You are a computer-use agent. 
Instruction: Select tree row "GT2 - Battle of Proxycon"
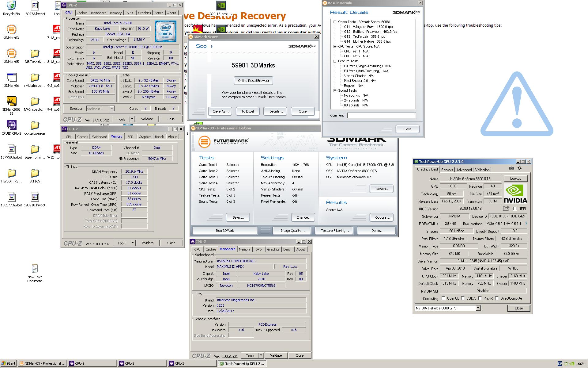370,32
